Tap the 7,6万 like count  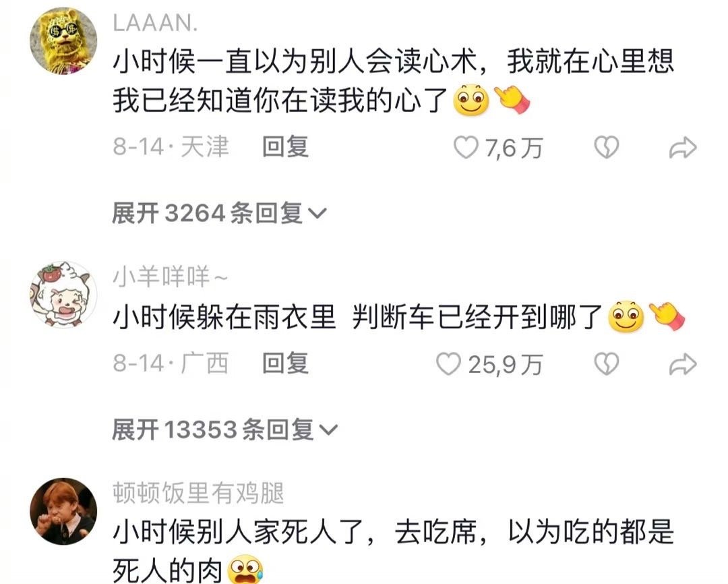coord(514,148)
